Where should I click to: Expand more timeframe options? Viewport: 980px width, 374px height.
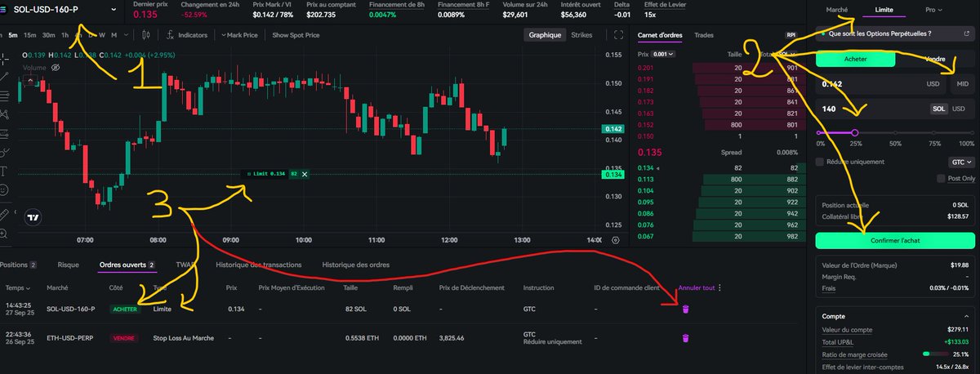point(125,35)
